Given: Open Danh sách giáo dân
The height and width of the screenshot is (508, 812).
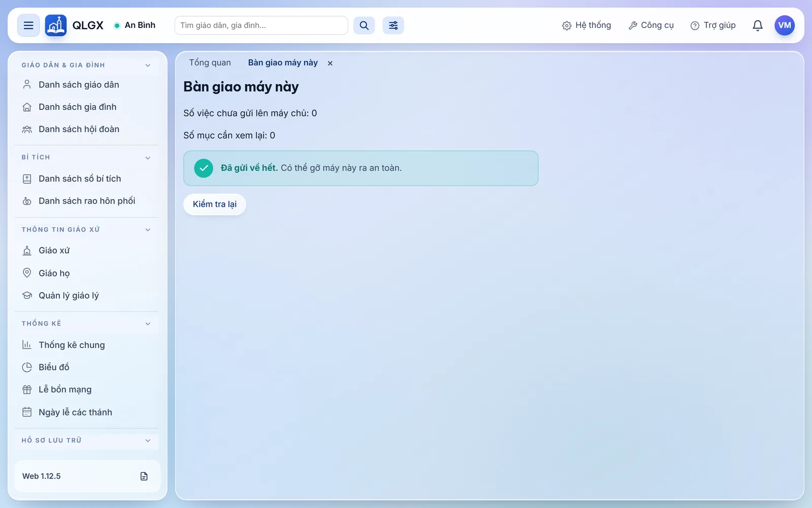Looking at the screenshot, I should click(x=87, y=85).
